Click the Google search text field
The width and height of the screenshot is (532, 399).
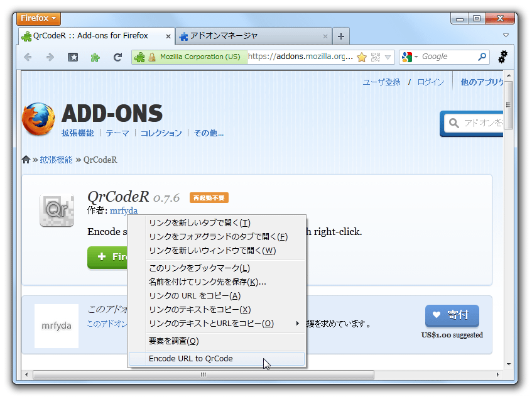(x=448, y=57)
